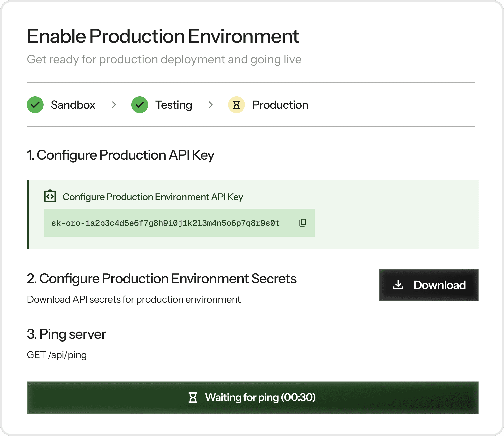Click Configure Production Environment API Key title

click(153, 197)
